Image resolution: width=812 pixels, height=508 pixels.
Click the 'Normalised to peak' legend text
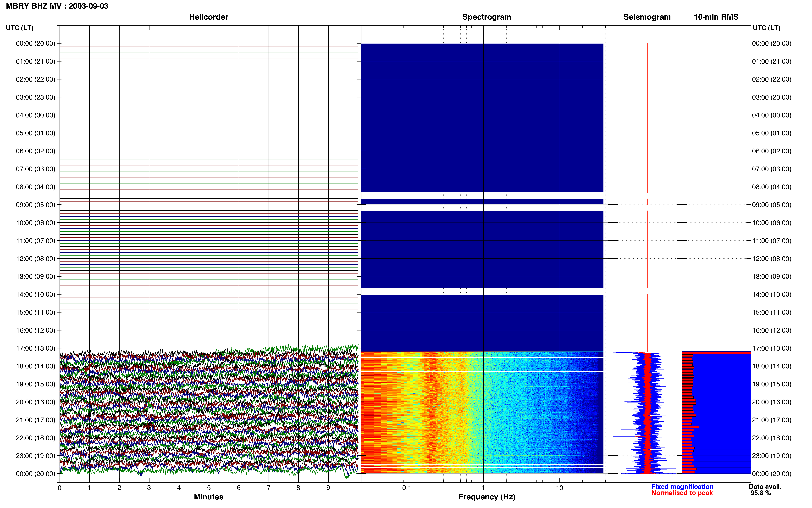click(x=682, y=493)
